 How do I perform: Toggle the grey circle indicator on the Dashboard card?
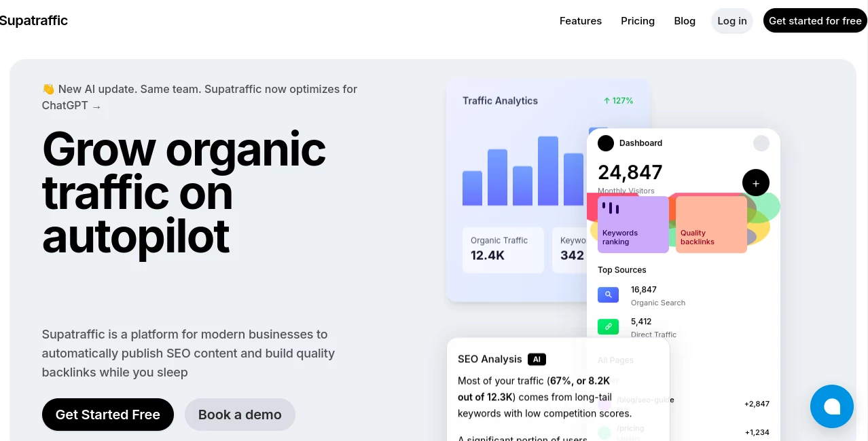click(x=761, y=143)
